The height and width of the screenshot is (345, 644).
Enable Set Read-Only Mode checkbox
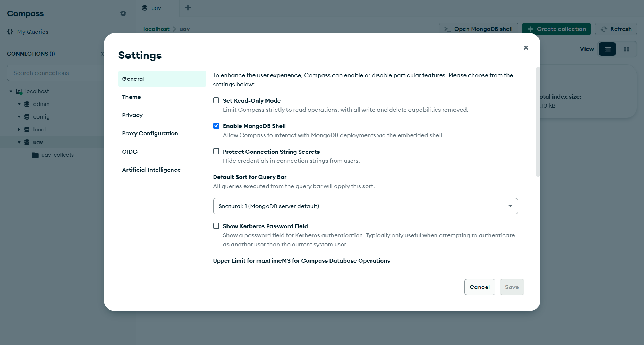point(216,100)
